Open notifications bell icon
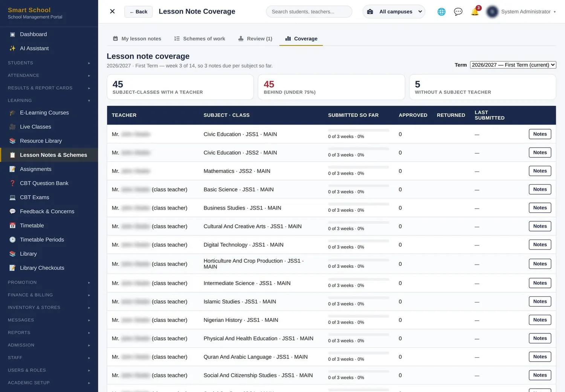Screen dimensions: 565x392 [475, 12]
